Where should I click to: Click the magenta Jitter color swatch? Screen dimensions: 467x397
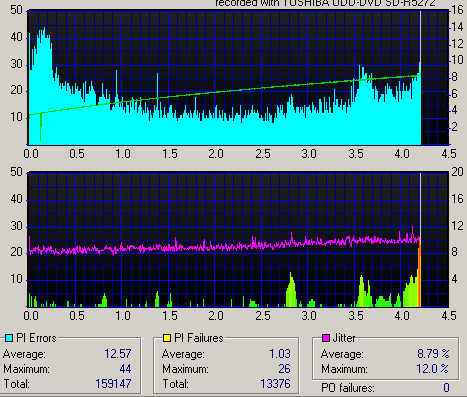click(326, 338)
